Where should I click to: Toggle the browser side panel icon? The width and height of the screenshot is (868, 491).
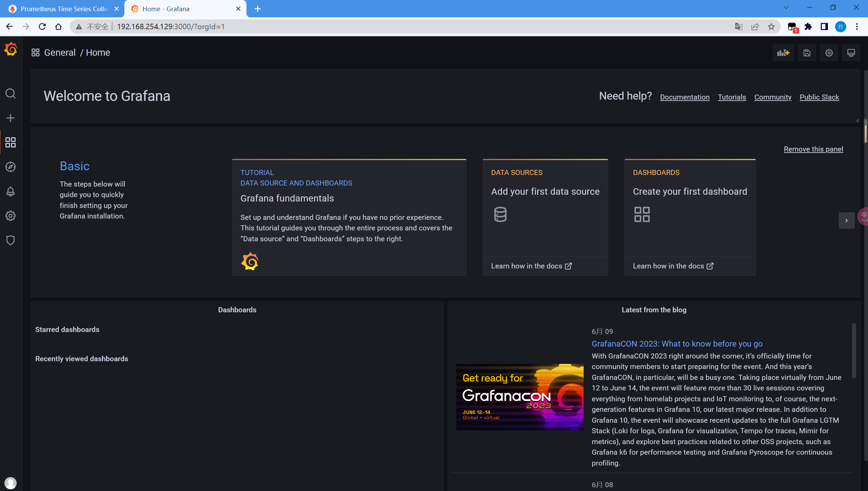824,27
